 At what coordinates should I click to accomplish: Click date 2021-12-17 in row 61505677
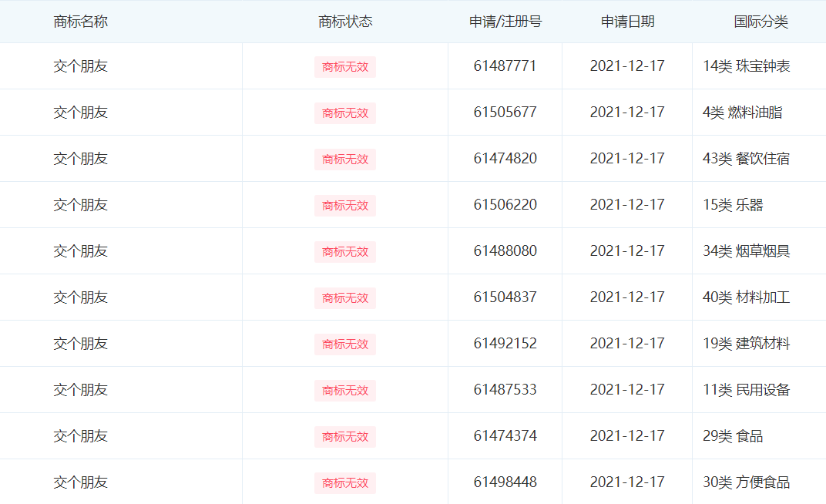(627, 113)
